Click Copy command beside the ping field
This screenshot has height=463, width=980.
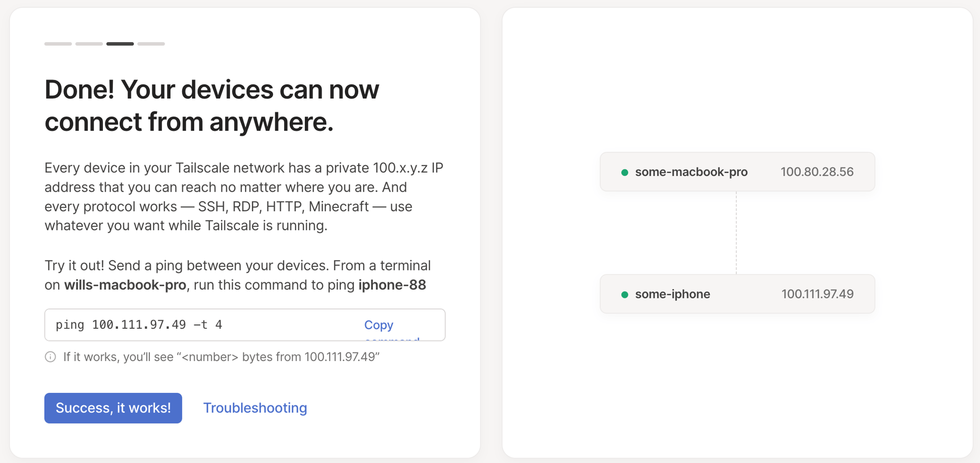pyautogui.click(x=378, y=325)
